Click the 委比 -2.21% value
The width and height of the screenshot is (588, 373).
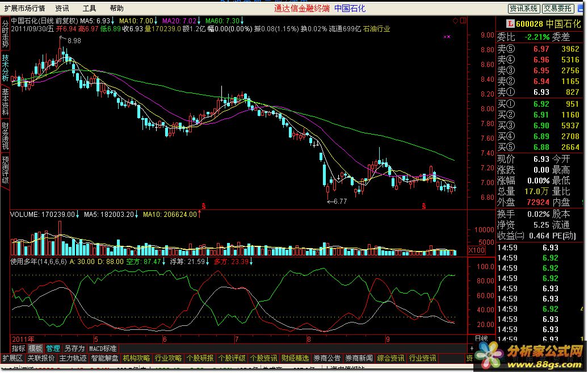(537, 37)
